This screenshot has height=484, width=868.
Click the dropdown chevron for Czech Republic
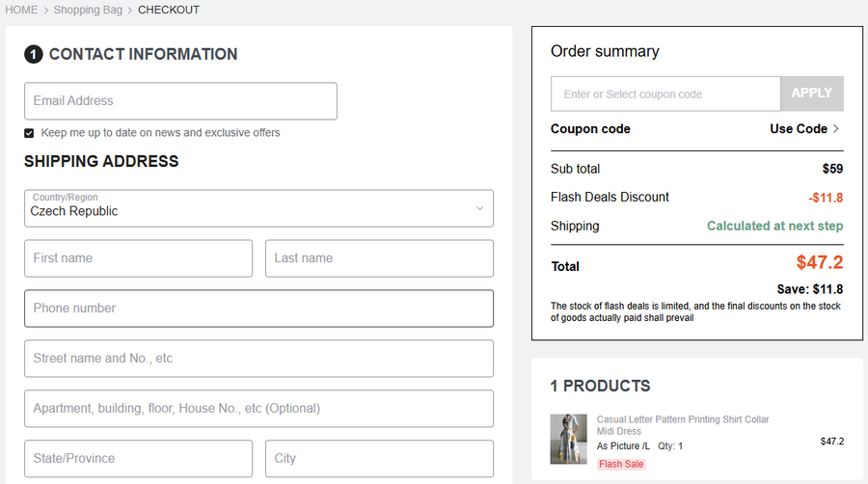tap(479, 208)
